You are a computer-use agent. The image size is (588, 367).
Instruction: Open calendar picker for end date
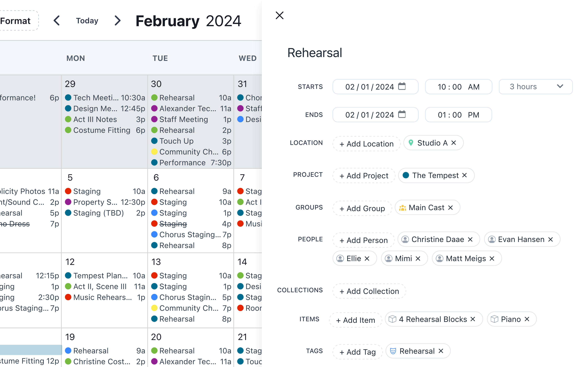(402, 114)
